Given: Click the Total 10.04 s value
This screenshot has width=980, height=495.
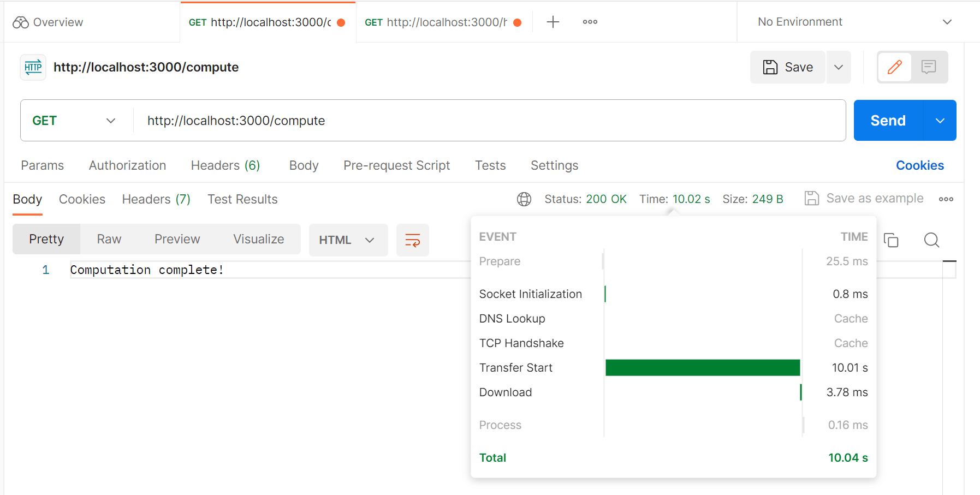Looking at the screenshot, I should 848,458.
